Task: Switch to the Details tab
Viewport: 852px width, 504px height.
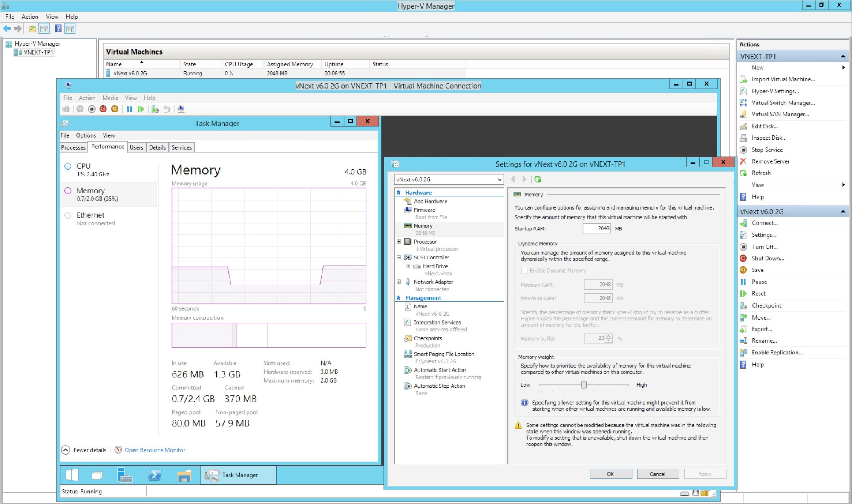Action: (x=157, y=147)
